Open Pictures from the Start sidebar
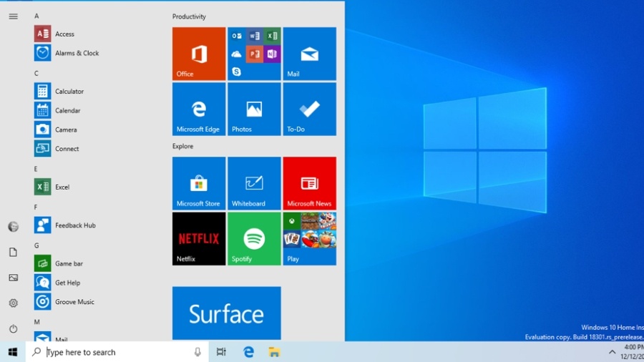This screenshot has width=644, height=362. [13, 278]
